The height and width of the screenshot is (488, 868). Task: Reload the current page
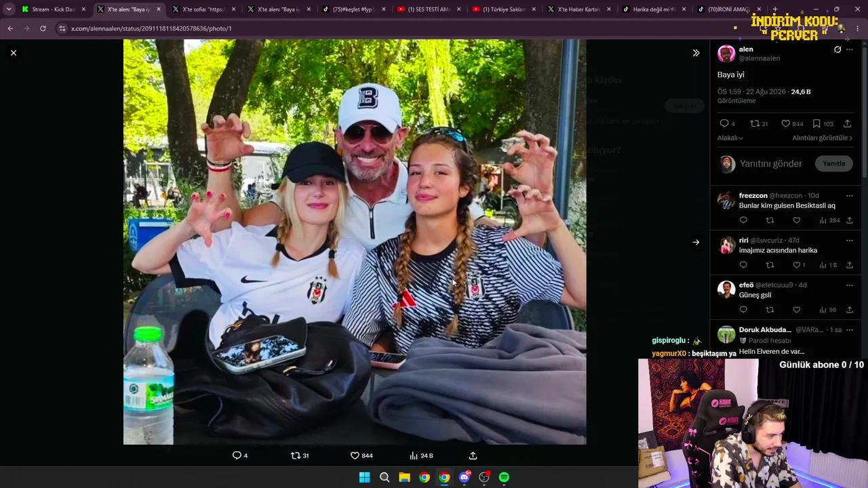tap(43, 28)
